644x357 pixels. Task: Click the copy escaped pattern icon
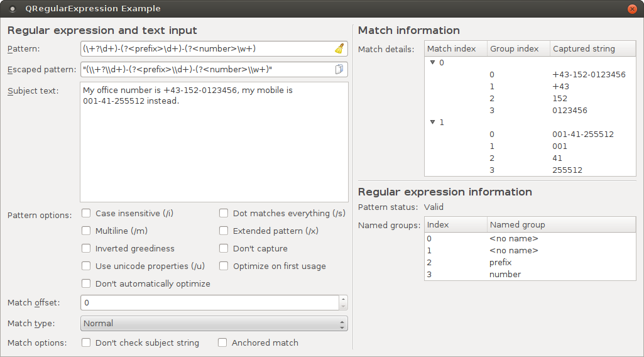(x=339, y=69)
